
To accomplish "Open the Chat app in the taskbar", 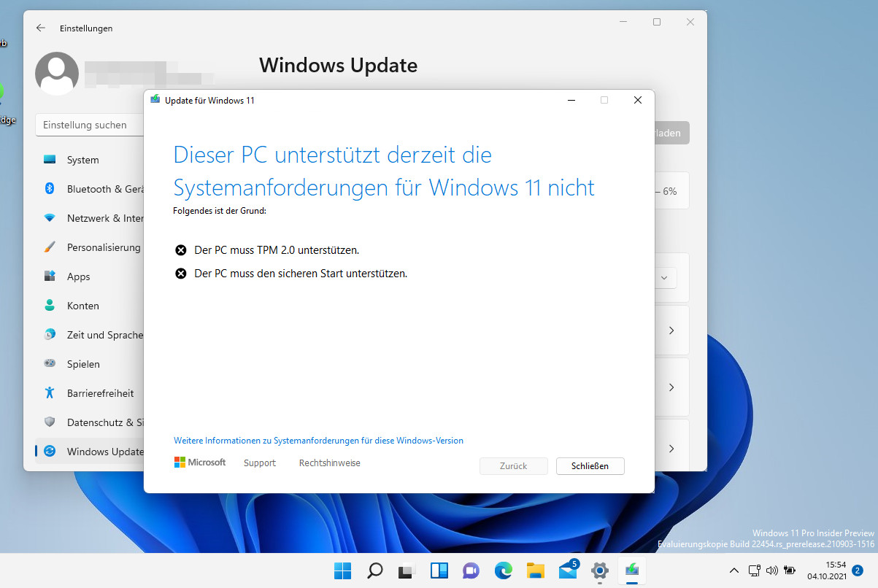I will click(471, 570).
